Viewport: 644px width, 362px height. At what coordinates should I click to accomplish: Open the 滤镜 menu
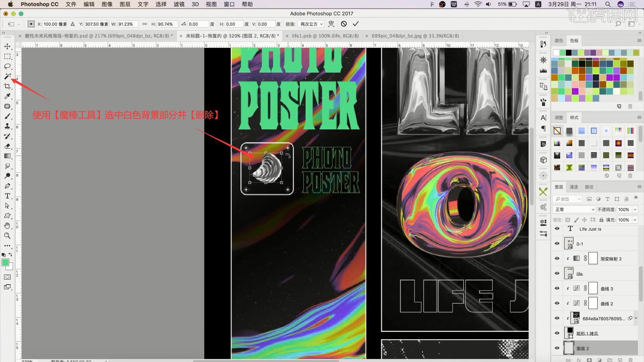[179, 4]
